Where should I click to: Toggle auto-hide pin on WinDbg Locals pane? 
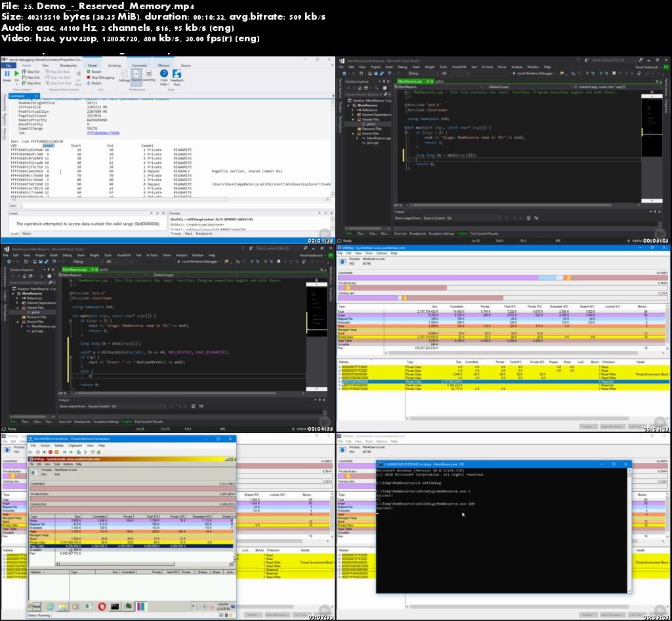[157, 213]
